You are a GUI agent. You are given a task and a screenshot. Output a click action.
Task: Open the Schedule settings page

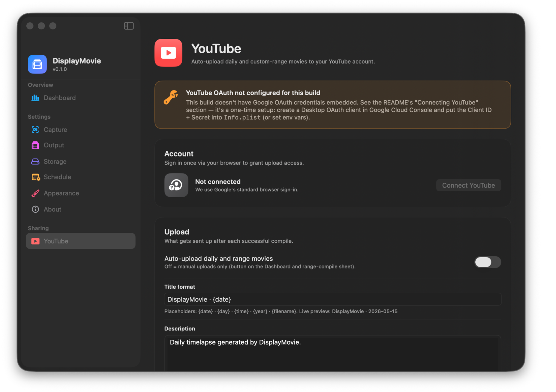[x=81, y=177]
